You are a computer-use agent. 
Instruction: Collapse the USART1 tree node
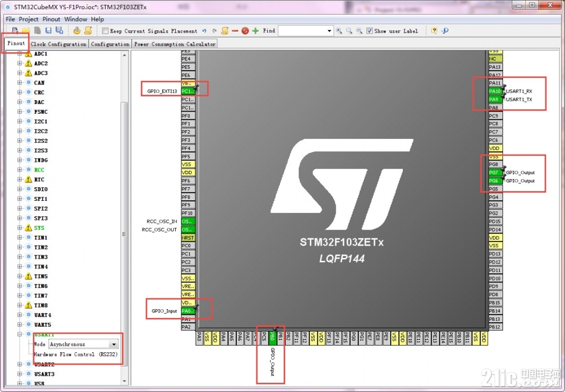(20, 334)
